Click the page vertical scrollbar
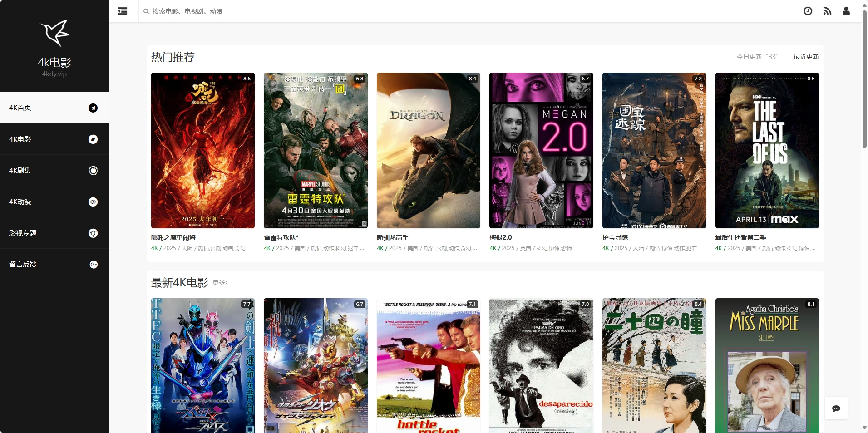This screenshot has height=433, width=868. pos(864,79)
